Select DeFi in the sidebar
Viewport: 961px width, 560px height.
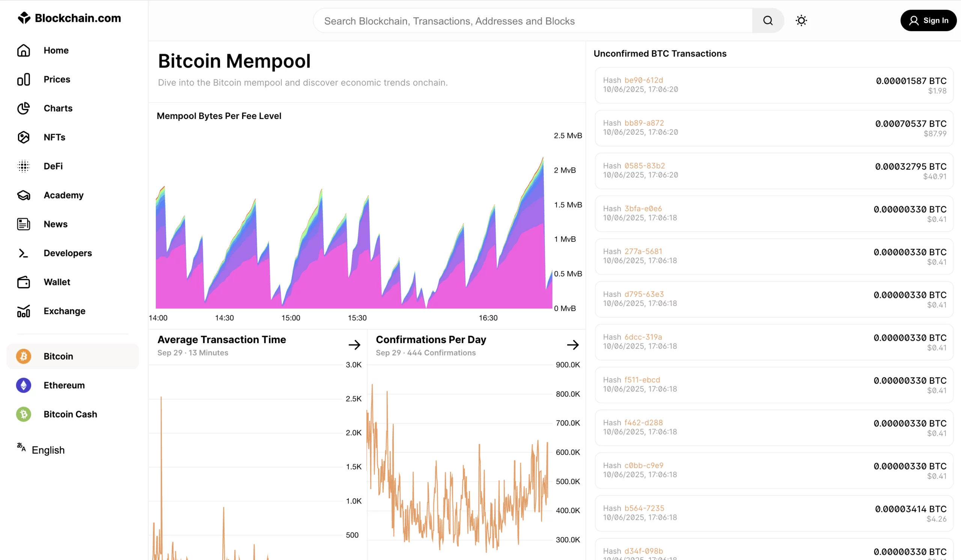tap(53, 166)
